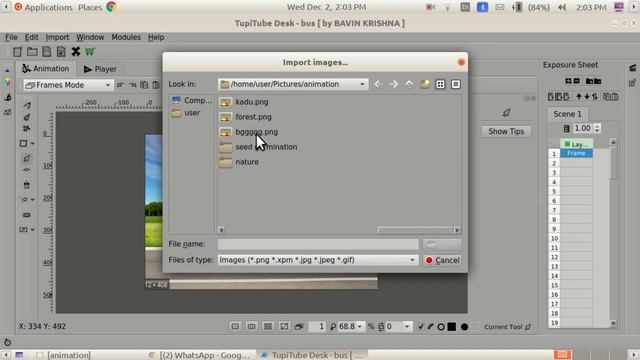Select kadu.png in the import dialog

244,102
